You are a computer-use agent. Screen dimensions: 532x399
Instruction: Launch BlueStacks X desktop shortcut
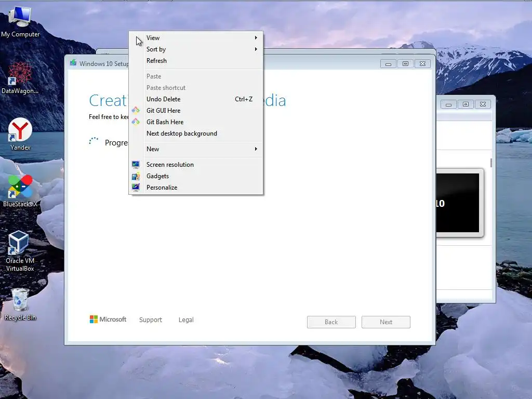(x=20, y=191)
